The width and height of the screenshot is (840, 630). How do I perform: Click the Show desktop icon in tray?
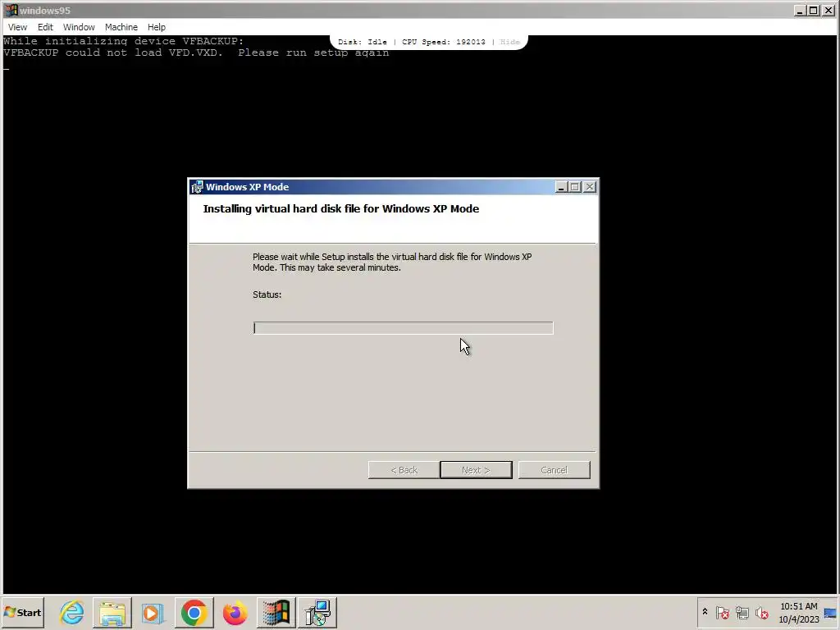pos(830,612)
